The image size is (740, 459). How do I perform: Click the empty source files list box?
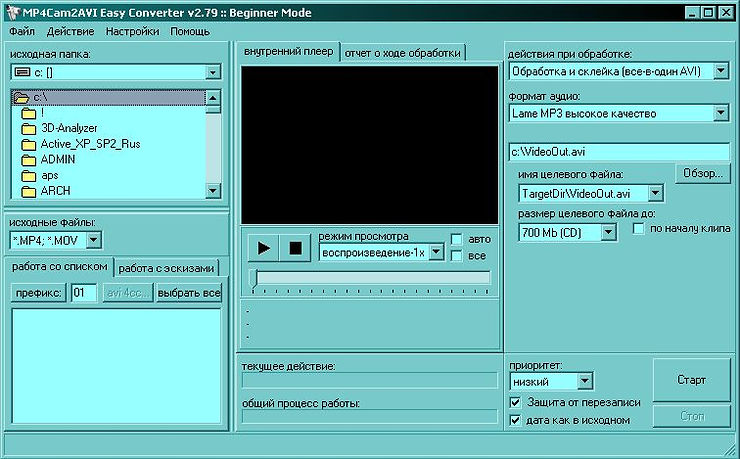click(116, 366)
